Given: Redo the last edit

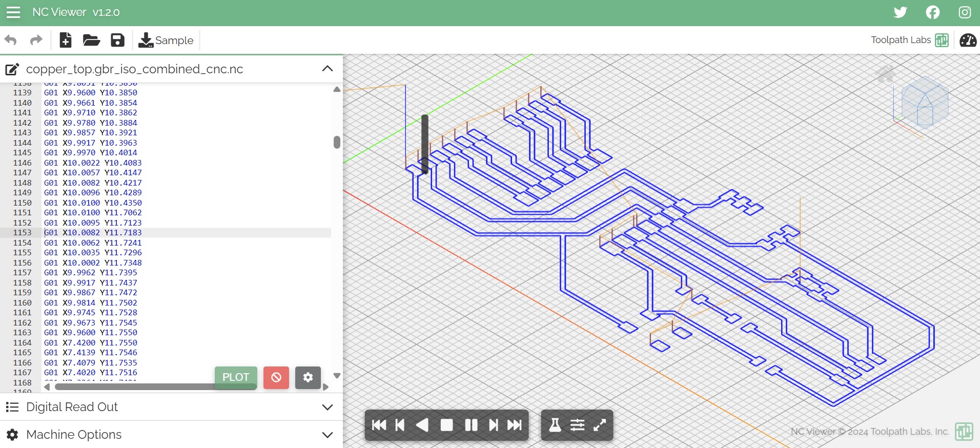Looking at the screenshot, I should click(36, 40).
